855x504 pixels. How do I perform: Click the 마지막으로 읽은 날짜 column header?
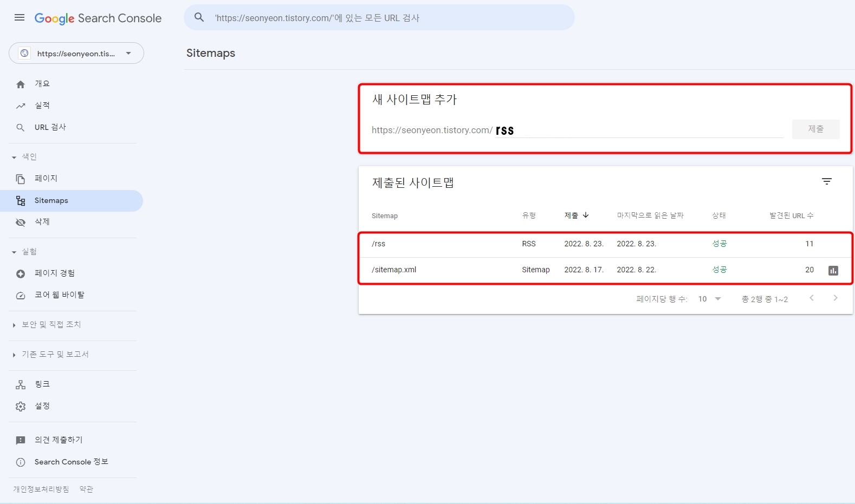650,215
